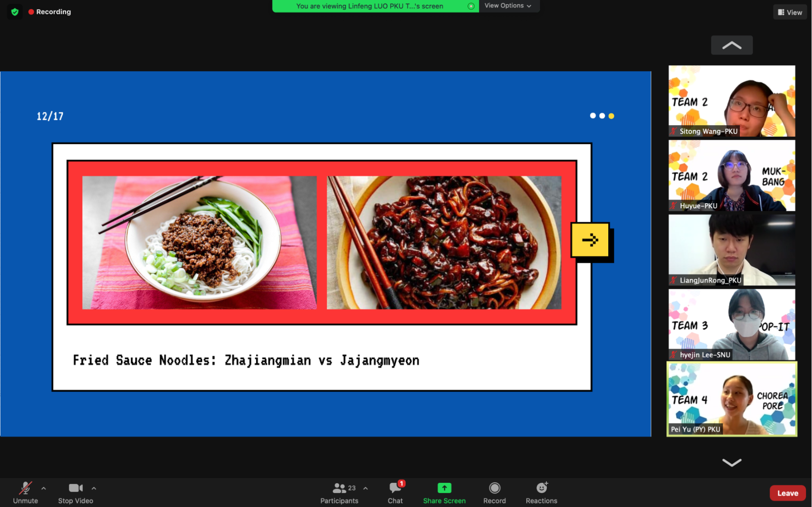Select hyejin Lee-SNU video thumbnail

(x=732, y=324)
